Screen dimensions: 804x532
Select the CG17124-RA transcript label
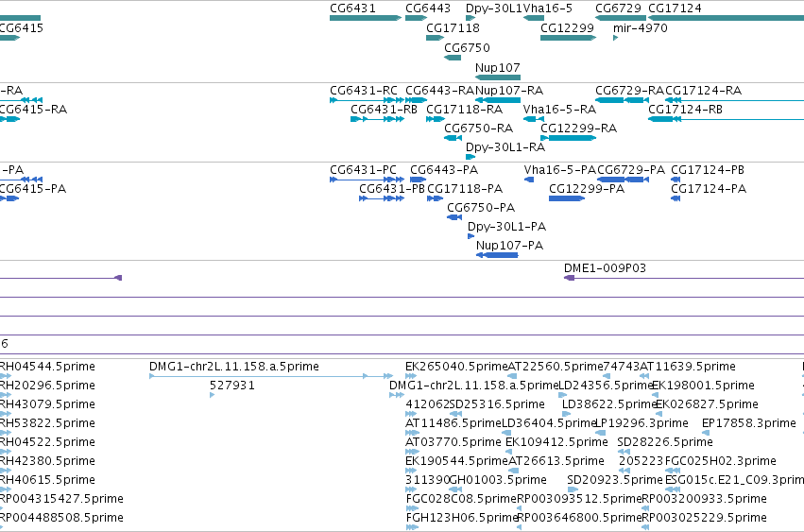[704, 91]
